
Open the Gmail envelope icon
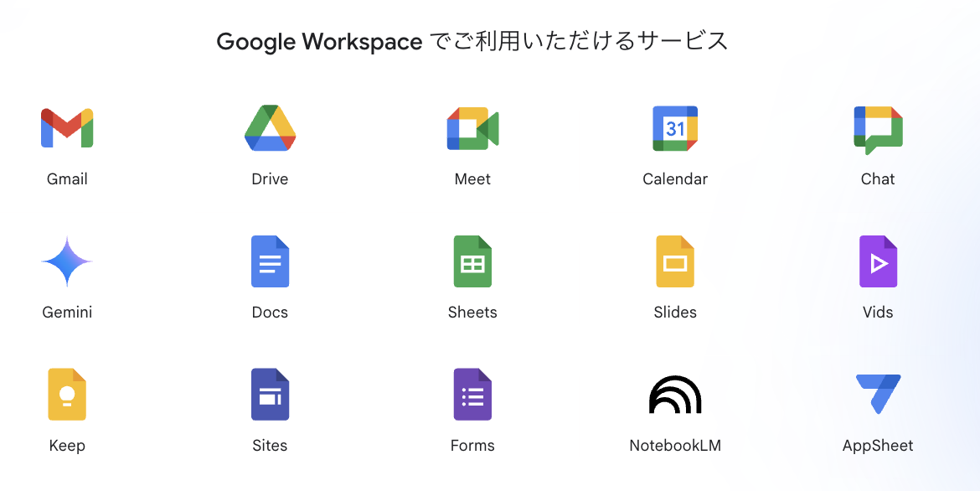(67, 128)
